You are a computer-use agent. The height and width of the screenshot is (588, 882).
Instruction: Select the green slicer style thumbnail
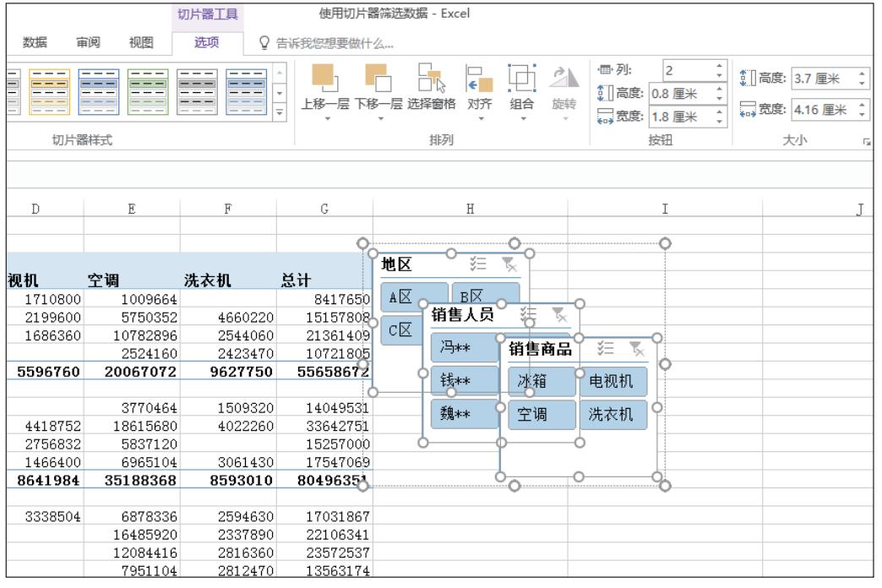point(148,92)
